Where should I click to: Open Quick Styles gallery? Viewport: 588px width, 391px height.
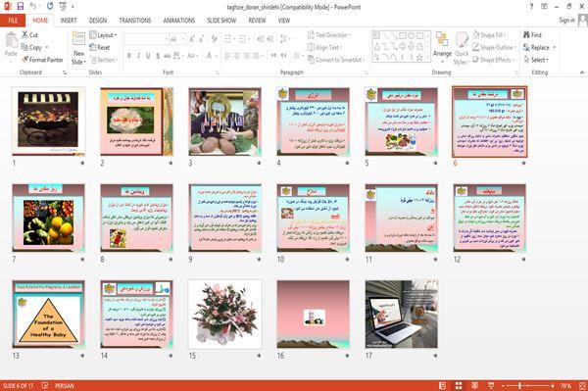pos(462,48)
